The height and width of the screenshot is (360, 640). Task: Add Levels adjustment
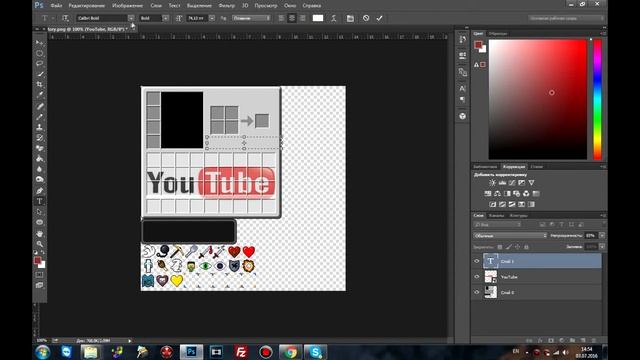pyautogui.click(x=502, y=183)
